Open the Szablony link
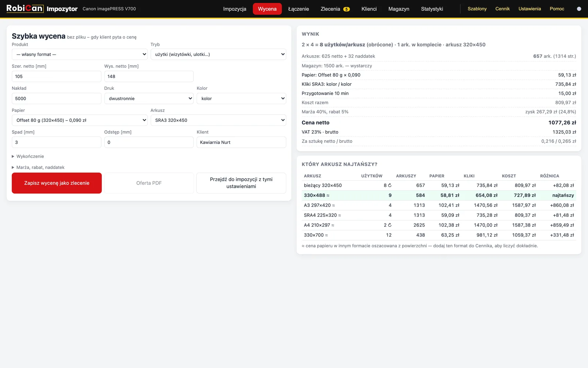 (x=477, y=9)
